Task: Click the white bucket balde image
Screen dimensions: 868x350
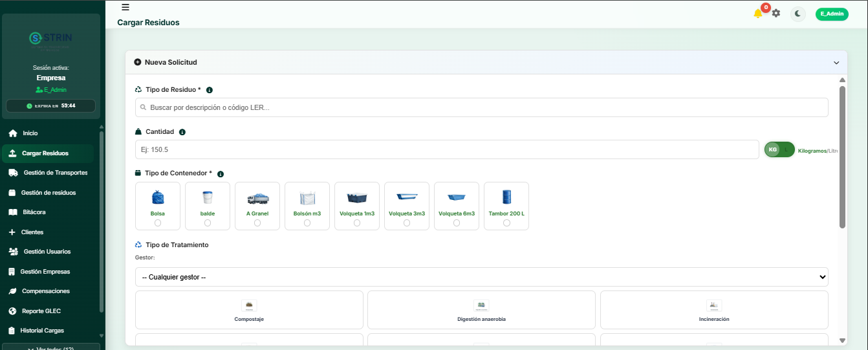Action: pos(208,197)
